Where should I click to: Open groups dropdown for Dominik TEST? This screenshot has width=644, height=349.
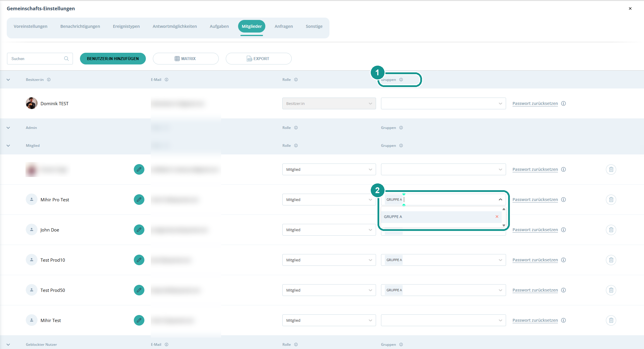click(x=443, y=103)
